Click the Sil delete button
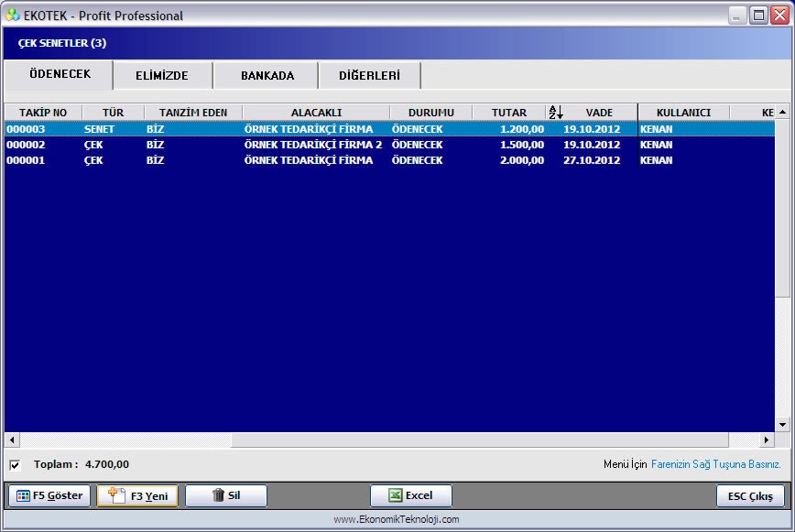Screen dimensions: 795x532 (226, 495)
